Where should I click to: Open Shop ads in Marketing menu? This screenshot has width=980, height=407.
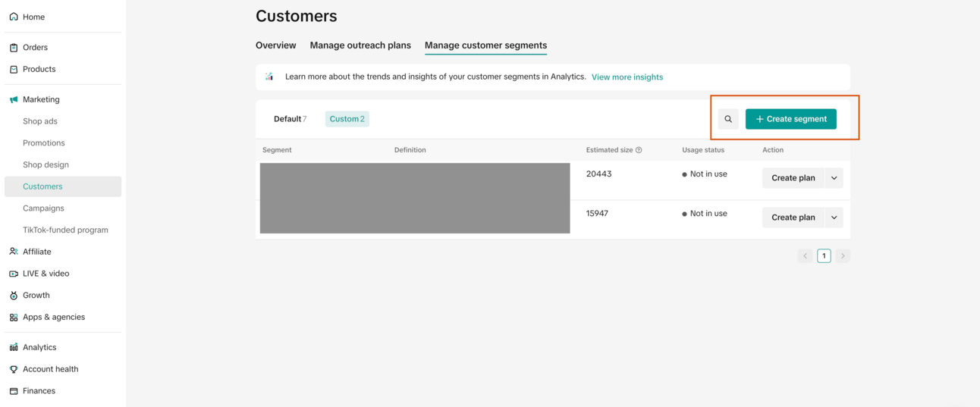[x=40, y=121]
